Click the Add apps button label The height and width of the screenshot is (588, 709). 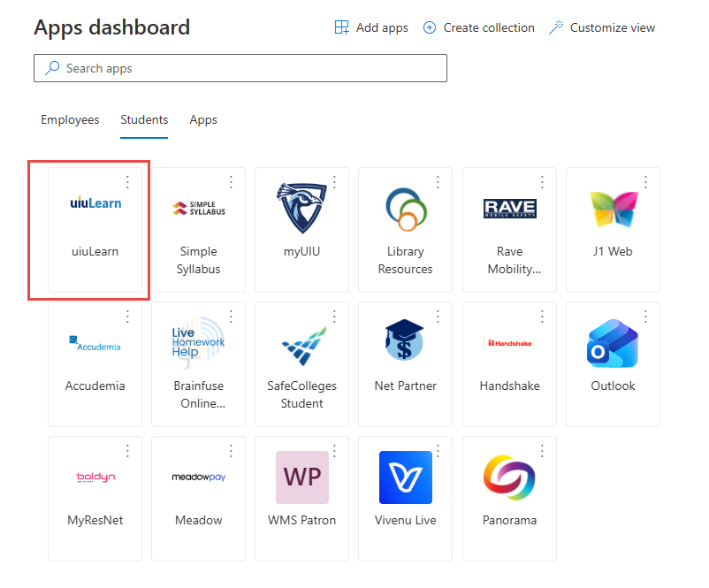[x=382, y=27]
